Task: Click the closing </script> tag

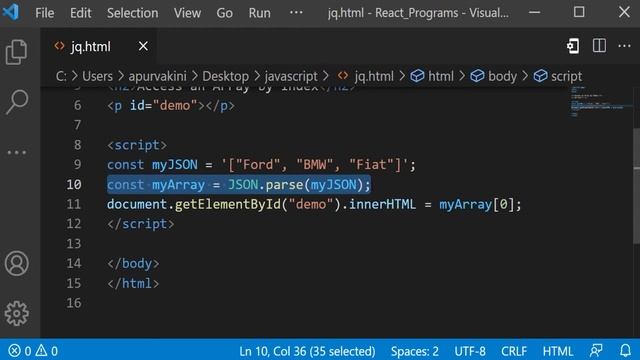Action: (x=141, y=224)
